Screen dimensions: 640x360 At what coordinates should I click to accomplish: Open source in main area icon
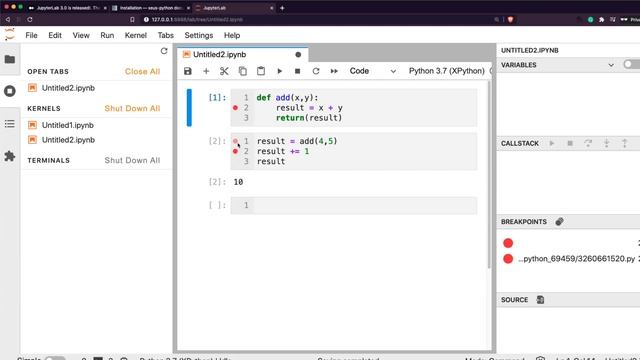[x=540, y=300]
